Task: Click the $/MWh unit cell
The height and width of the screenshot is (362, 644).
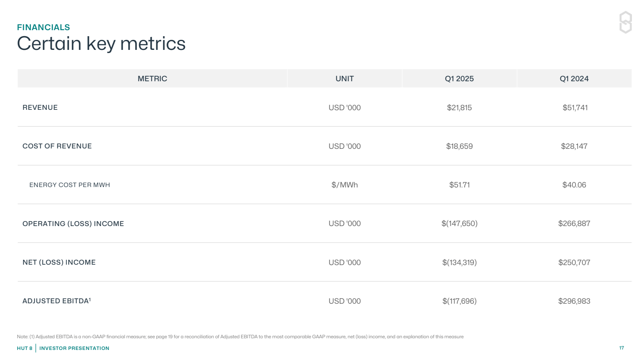Action: [x=345, y=185]
